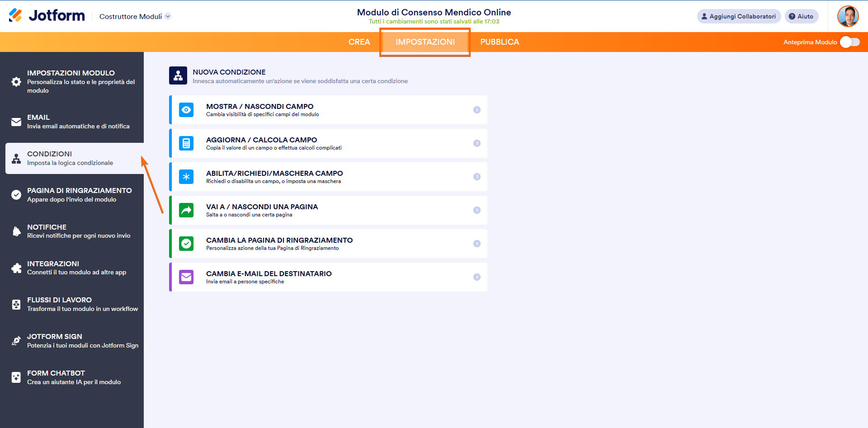Viewport: 868px width, 428px height.
Task: Expand Mostra/Nascondi Campo row chevron
Action: [x=476, y=110]
